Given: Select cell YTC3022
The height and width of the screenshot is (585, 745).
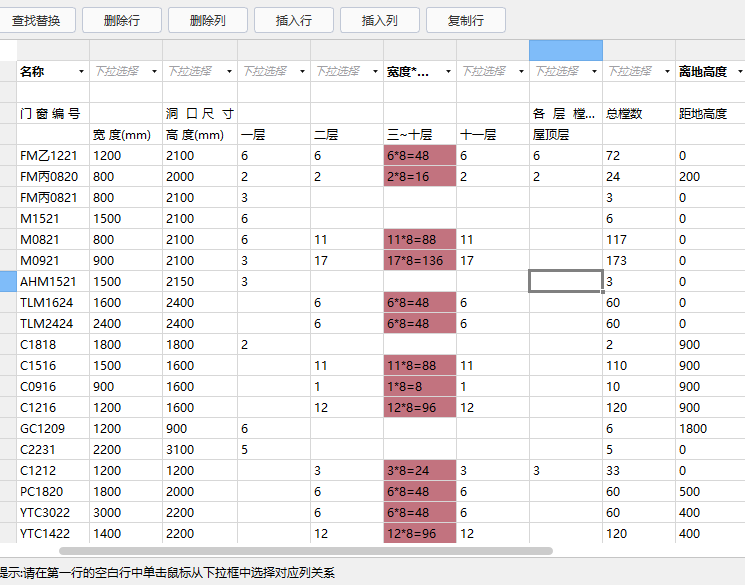Looking at the screenshot, I should tap(53, 512).
